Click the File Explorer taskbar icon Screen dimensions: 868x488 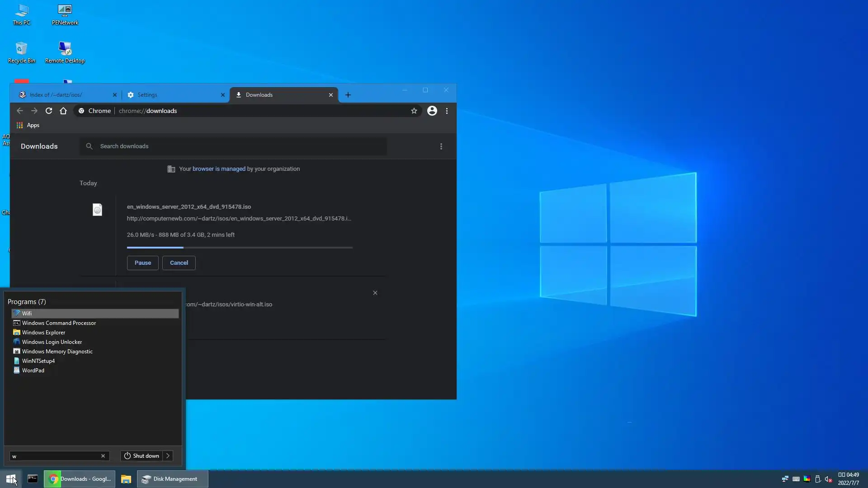click(x=126, y=479)
